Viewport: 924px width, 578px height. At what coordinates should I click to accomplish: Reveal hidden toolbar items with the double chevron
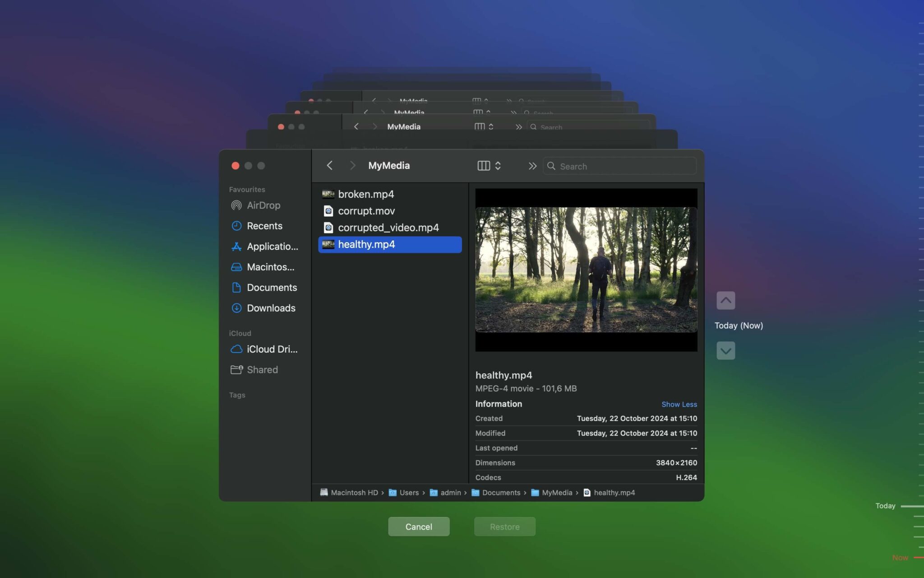click(532, 166)
